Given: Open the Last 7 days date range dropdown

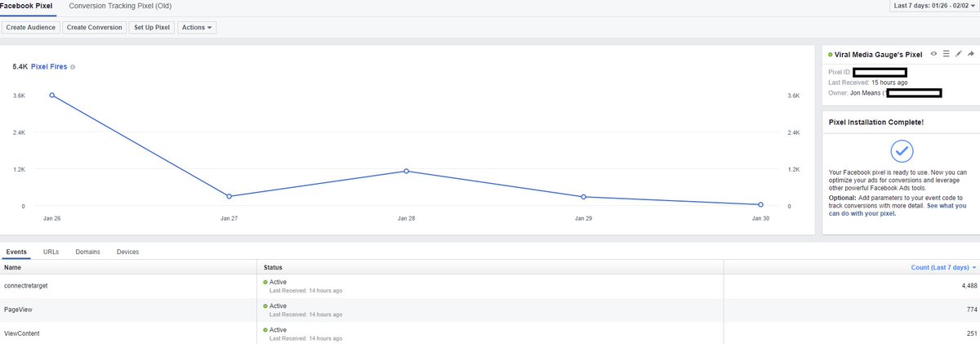Looking at the screenshot, I should tap(934, 6).
